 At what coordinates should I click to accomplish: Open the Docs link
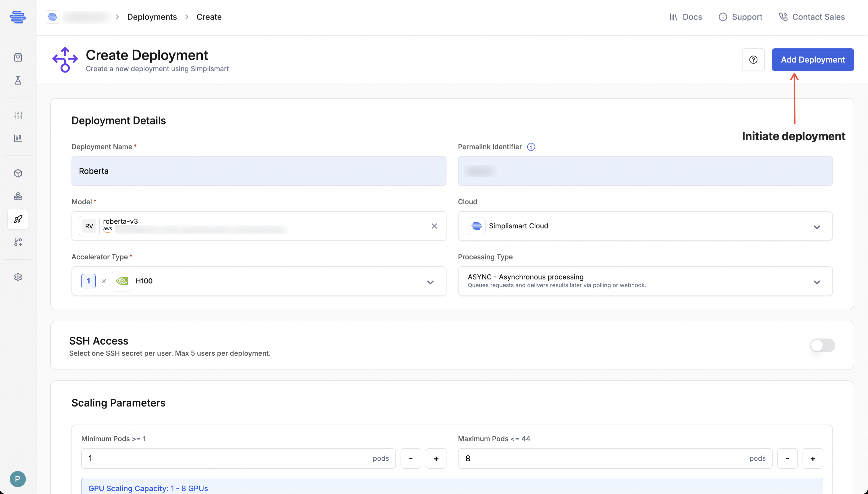click(686, 17)
